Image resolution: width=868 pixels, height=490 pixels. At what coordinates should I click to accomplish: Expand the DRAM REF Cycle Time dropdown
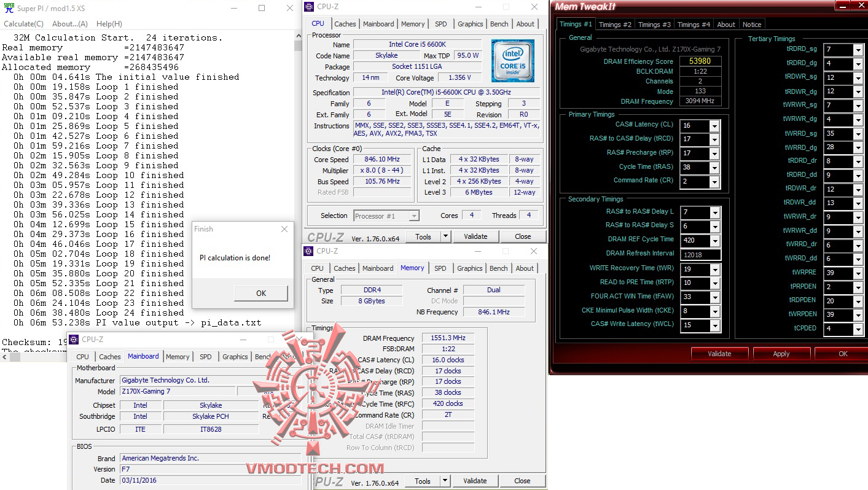(x=714, y=241)
